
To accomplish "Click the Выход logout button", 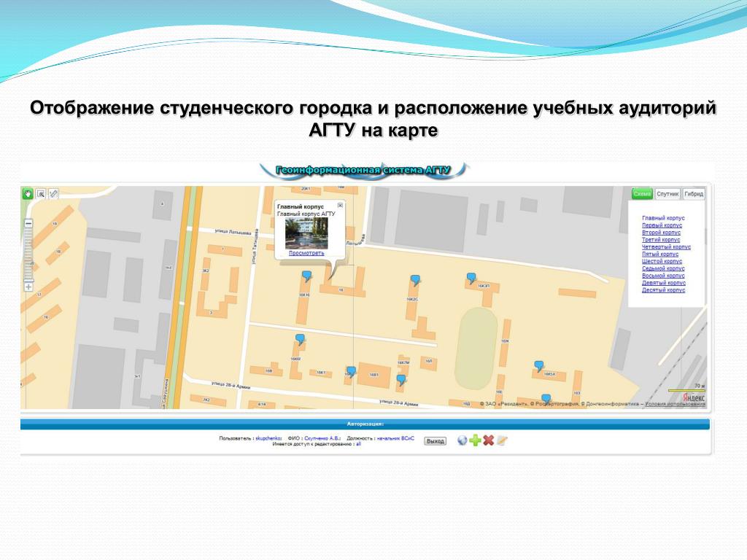I will 435,441.
